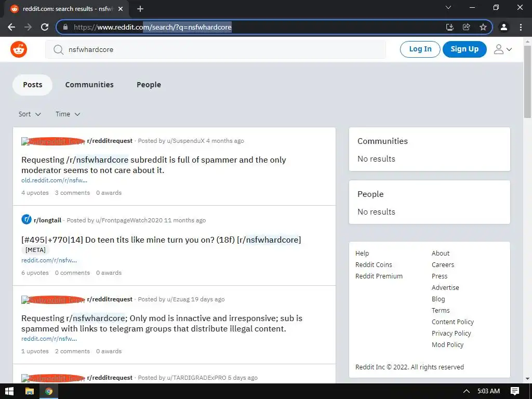The height and width of the screenshot is (399, 532).
Task: Open the [#495|+770|14] META post
Action: (x=161, y=240)
